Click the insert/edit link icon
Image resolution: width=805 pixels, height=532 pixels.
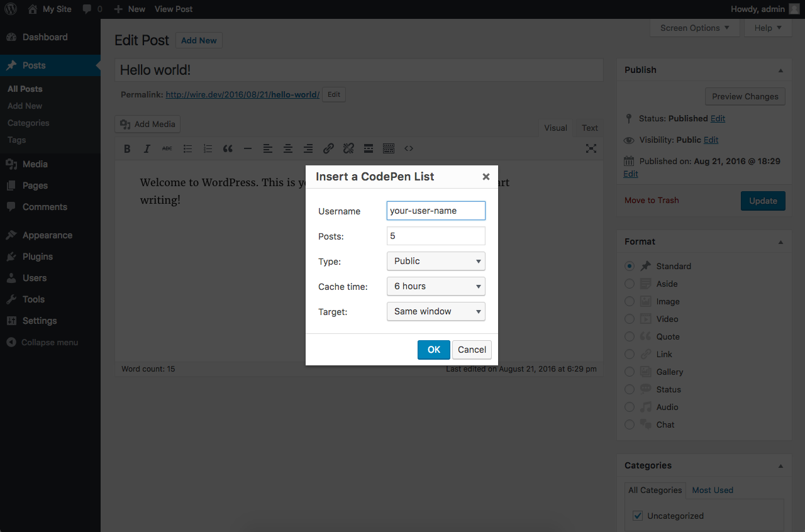[x=328, y=148]
